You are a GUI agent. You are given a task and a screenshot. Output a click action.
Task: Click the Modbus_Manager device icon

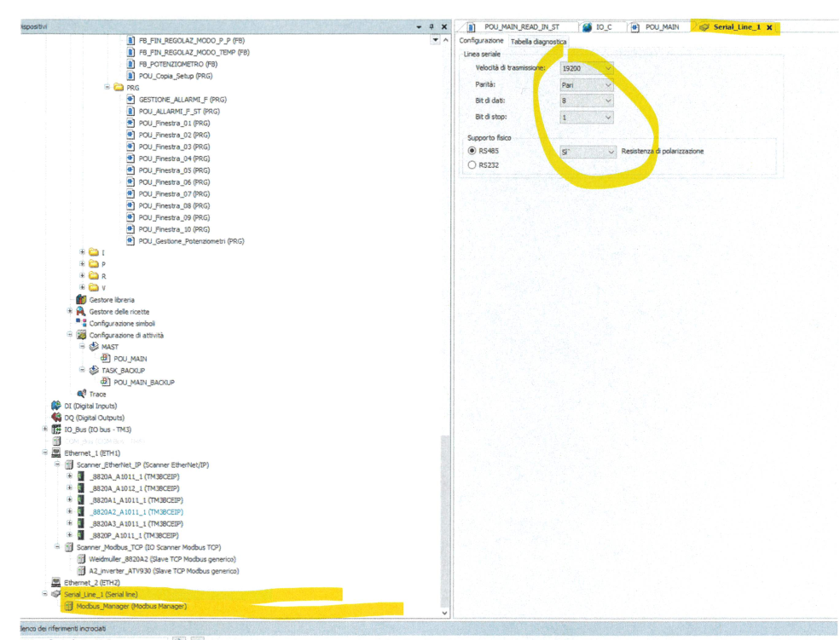pos(69,606)
